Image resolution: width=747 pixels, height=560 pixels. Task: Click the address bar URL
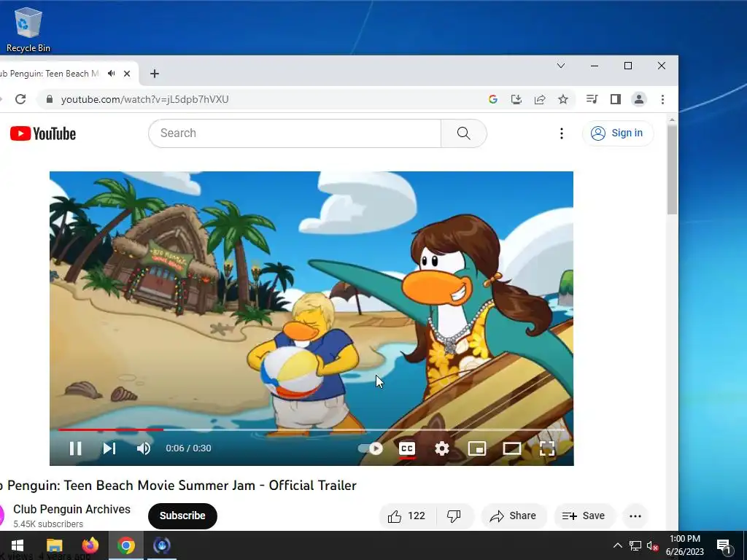coord(145,99)
